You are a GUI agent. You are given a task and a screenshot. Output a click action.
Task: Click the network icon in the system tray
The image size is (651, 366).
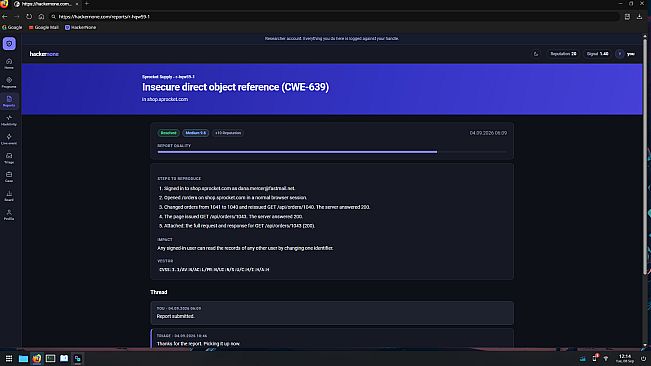click(606, 359)
